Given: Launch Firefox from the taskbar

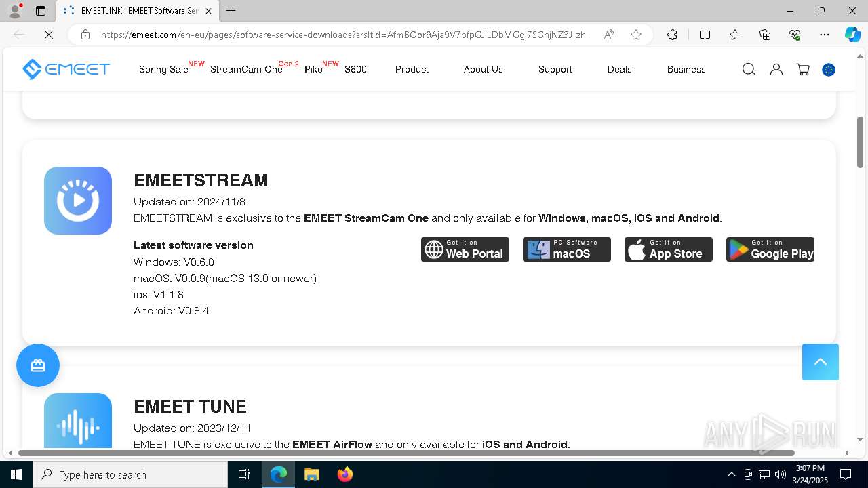Looking at the screenshot, I should [344, 474].
